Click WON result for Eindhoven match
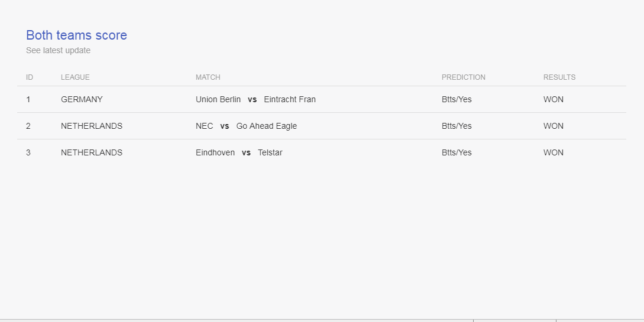 coord(554,152)
